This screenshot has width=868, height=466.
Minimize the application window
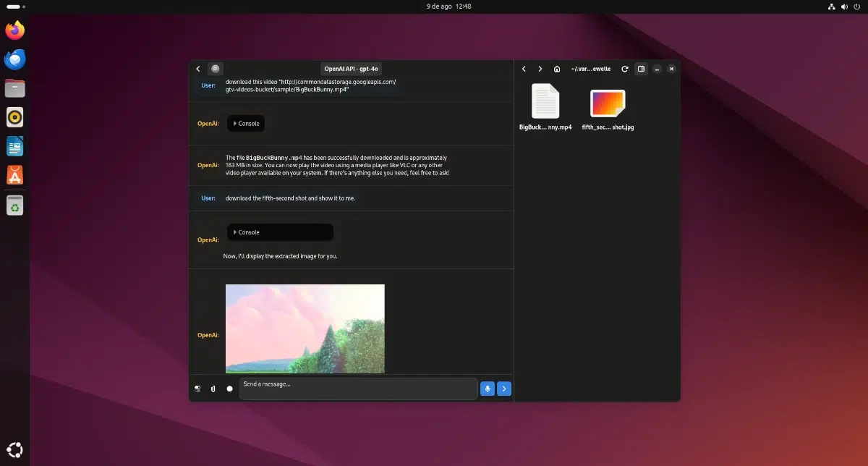click(x=657, y=69)
